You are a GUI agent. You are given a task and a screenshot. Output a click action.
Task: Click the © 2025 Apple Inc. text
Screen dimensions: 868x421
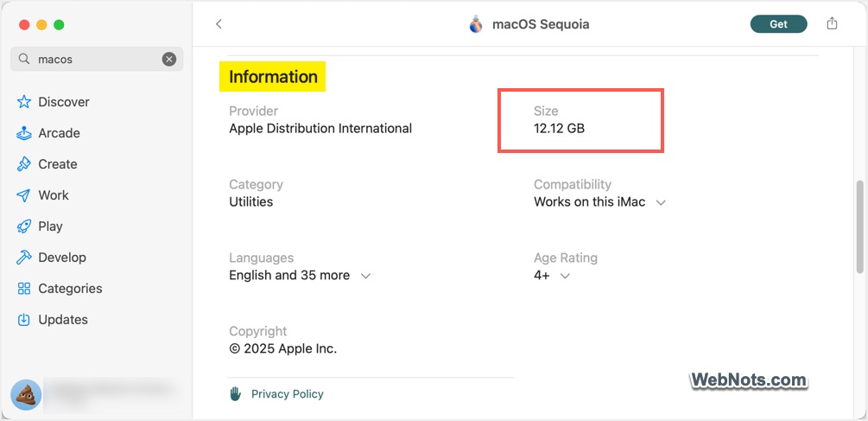283,348
